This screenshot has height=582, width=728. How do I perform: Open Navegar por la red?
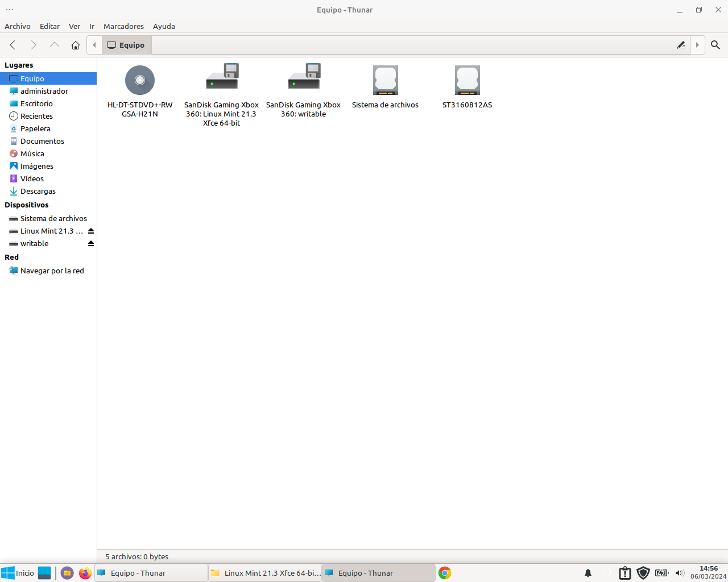click(x=48, y=271)
